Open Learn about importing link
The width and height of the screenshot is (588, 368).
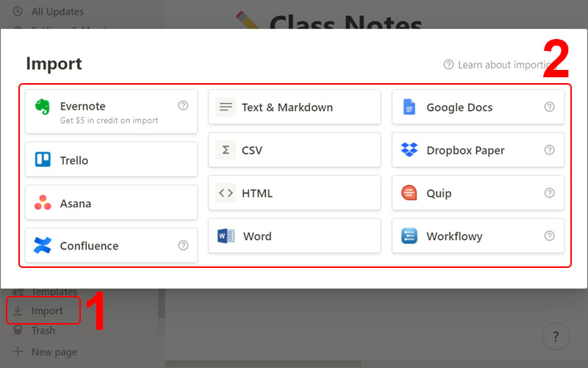496,65
